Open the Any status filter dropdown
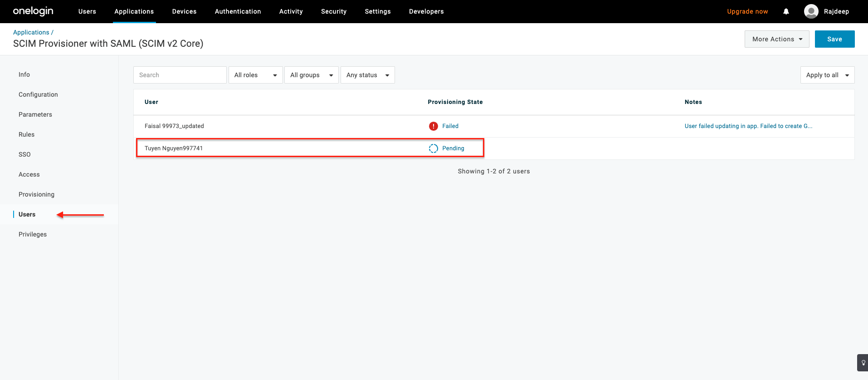The height and width of the screenshot is (380, 868). [367, 75]
